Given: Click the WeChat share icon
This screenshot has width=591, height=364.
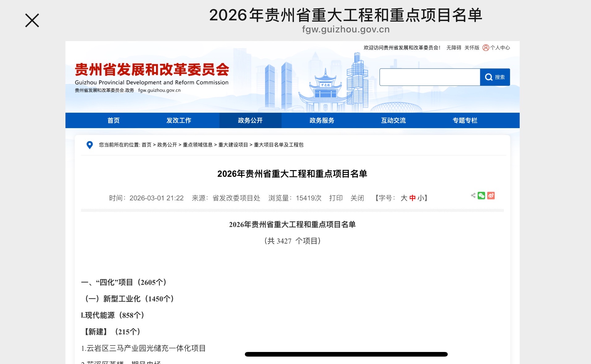Looking at the screenshot, I should click(x=481, y=195).
